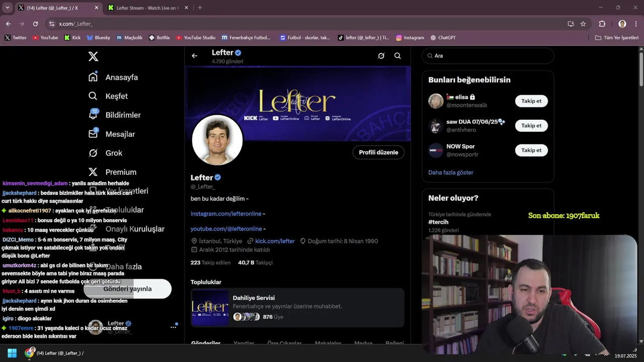This screenshot has height=362, width=644.
Task: Open ChatGPT bookmark
Action: 443,38
